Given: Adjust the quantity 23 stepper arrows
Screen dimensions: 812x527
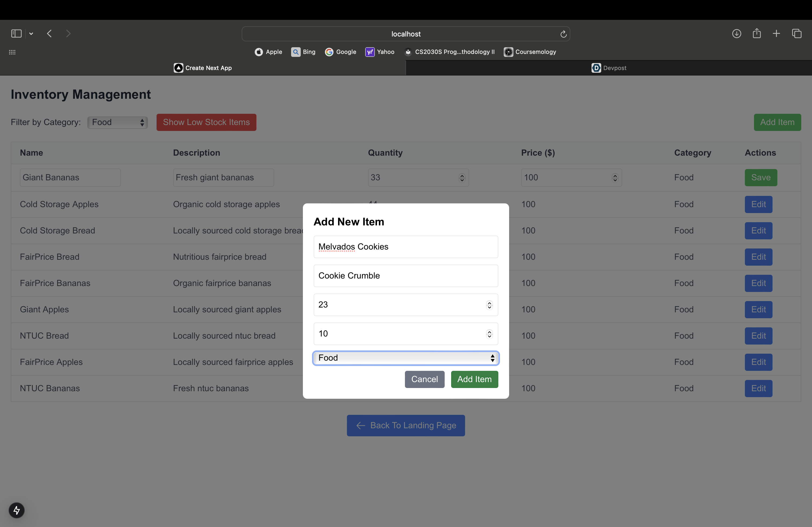Looking at the screenshot, I should 489,305.
